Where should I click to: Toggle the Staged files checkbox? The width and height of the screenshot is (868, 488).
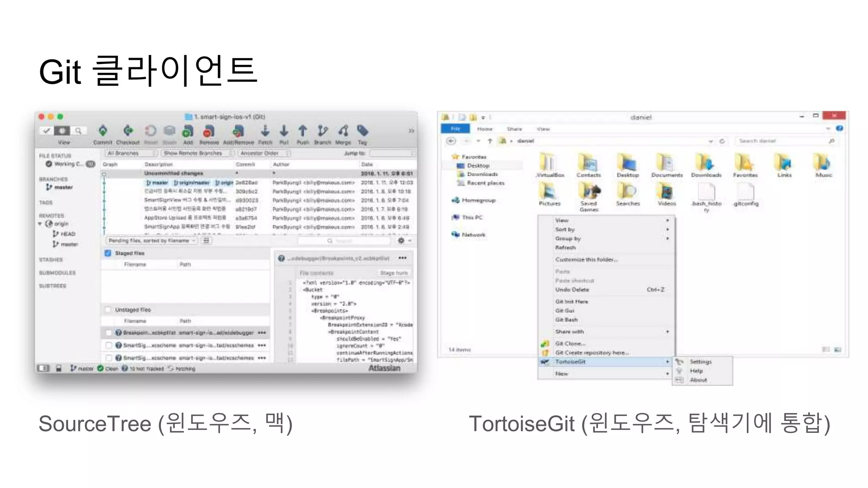coord(108,253)
